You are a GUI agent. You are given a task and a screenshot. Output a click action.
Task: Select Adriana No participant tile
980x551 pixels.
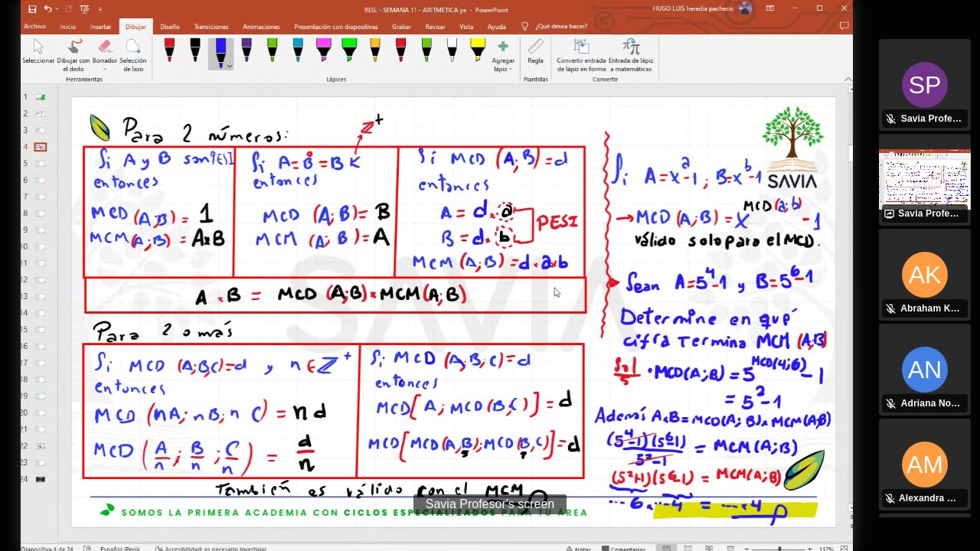tap(924, 369)
